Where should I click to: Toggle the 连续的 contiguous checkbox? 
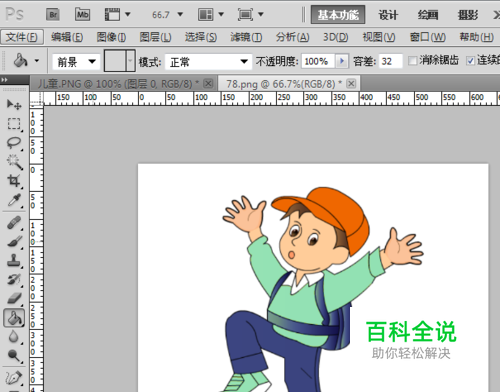pos(470,61)
